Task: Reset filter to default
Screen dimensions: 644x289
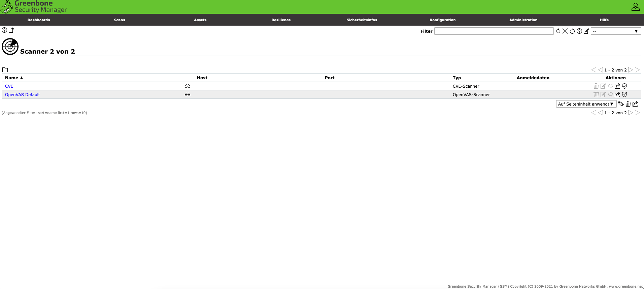Action: [x=572, y=31]
